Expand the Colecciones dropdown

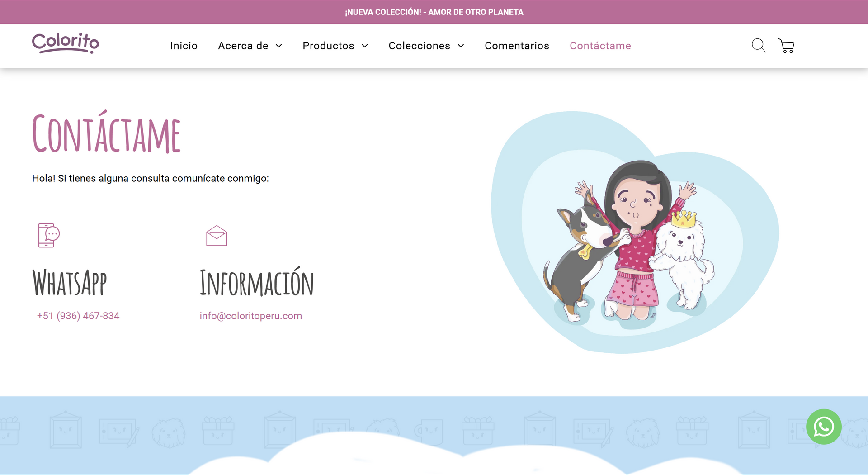[426, 46]
